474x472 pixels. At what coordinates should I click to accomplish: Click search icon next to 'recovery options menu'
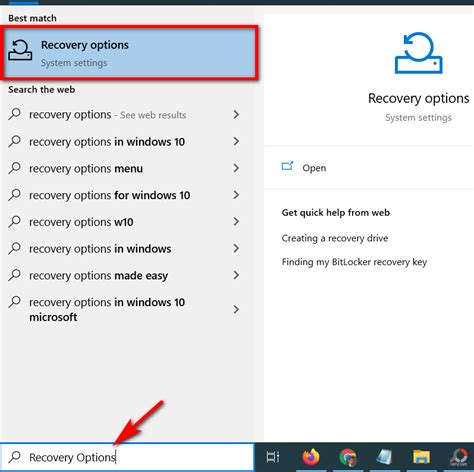14,168
